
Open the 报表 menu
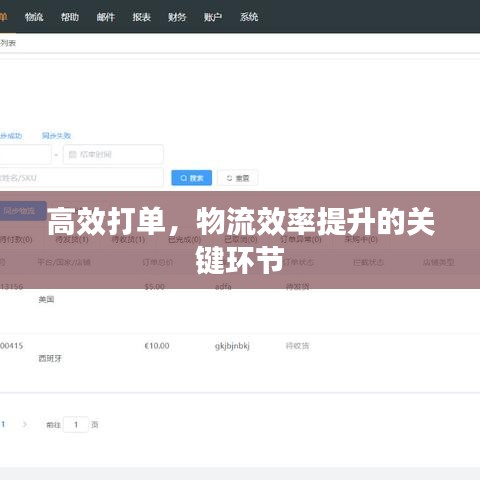[142, 17]
